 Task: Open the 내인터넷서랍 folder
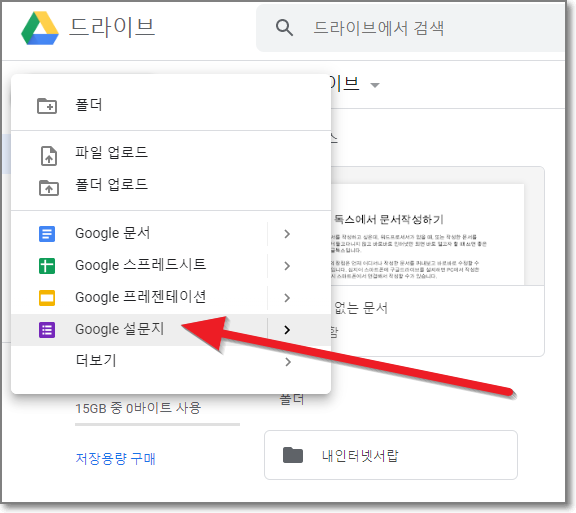(391, 455)
